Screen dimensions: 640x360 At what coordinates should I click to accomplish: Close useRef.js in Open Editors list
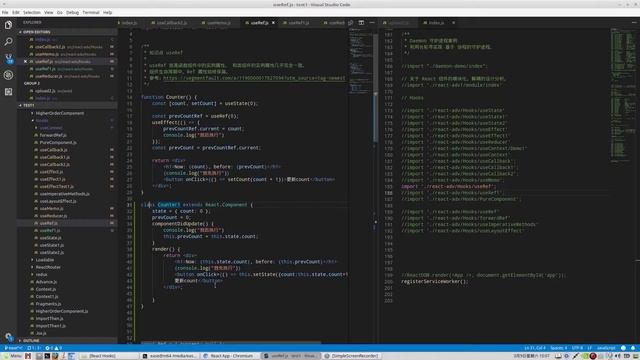25,62
